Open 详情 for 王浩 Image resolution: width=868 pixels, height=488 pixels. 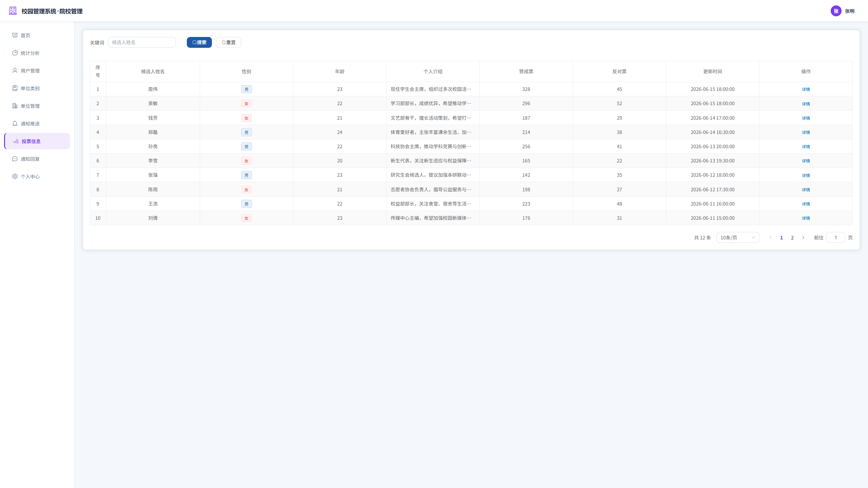pos(806,204)
